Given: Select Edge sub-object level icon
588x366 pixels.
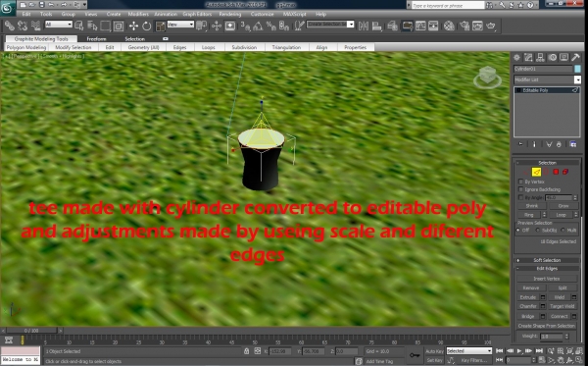Looking at the screenshot, I should coord(536,172).
